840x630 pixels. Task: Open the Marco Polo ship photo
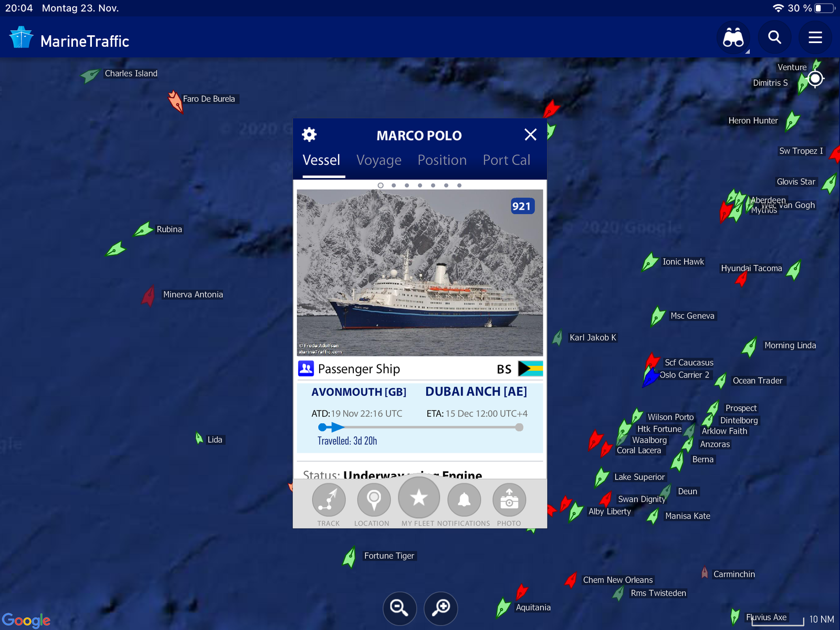click(x=420, y=272)
